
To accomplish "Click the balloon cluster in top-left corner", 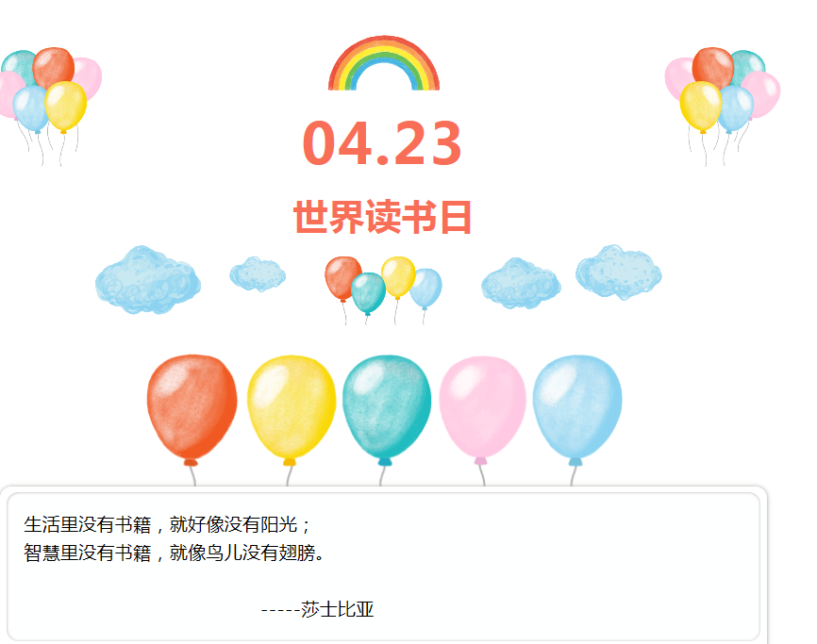I will click(51, 107).
